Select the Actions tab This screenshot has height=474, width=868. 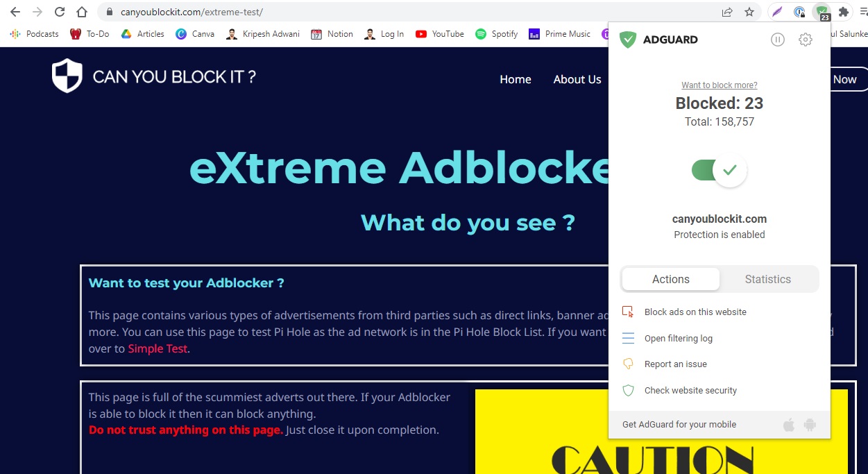click(670, 279)
